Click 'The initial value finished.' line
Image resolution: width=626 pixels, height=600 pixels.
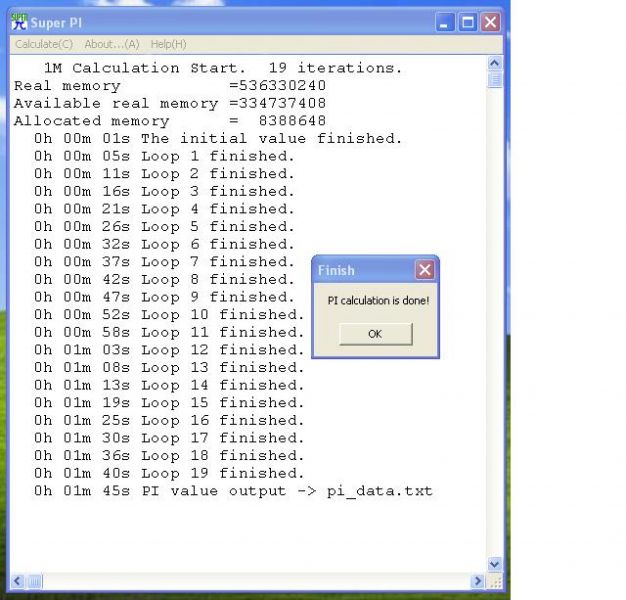[x=218, y=139]
